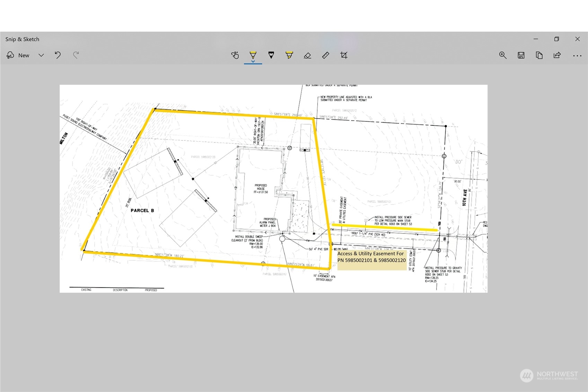Image resolution: width=588 pixels, height=392 pixels.
Task: Undo the last annotation
Action: click(x=58, y=55)
